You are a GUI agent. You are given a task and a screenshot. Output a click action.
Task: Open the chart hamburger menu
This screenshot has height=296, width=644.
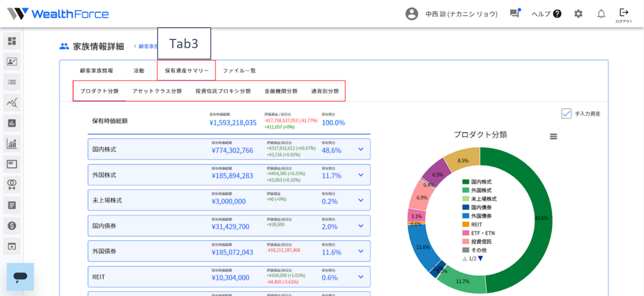click(x=553, y=137)
